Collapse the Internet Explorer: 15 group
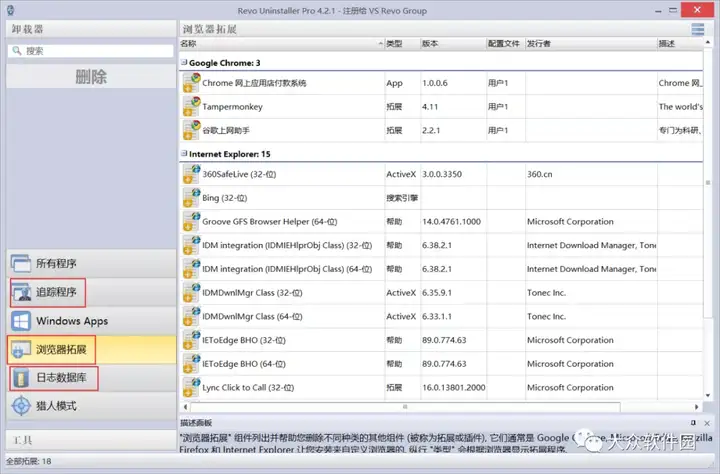 pos(184,153)
